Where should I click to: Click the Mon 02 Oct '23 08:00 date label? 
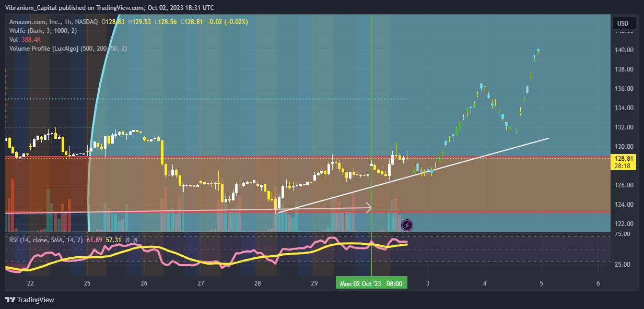click(x=371, y=283)
